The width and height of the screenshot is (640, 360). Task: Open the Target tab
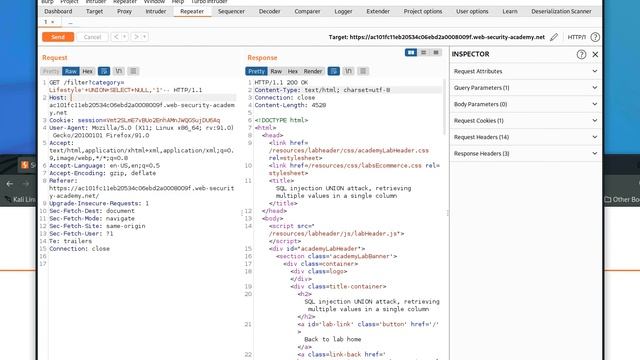click(x=94, y=11)
